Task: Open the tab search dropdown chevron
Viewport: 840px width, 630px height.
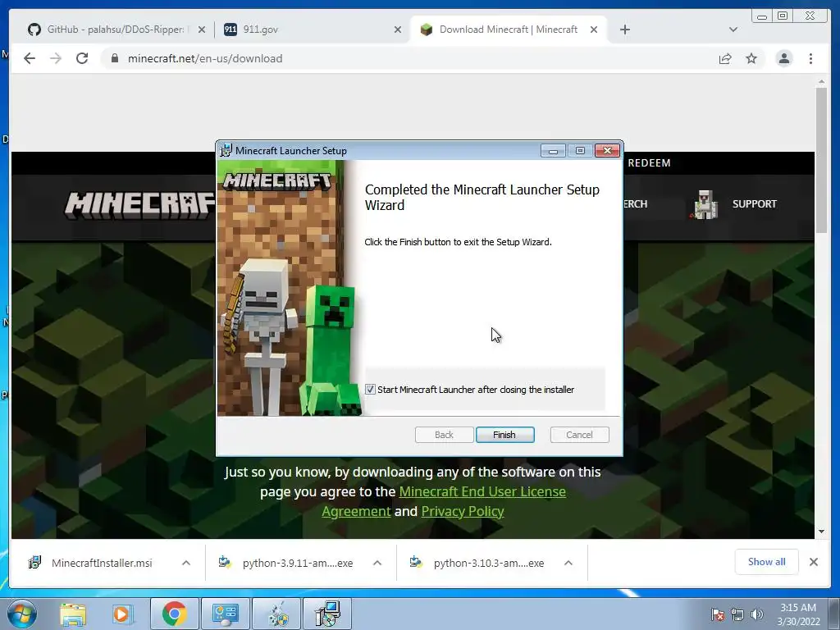Action: (x=733, y=30)
